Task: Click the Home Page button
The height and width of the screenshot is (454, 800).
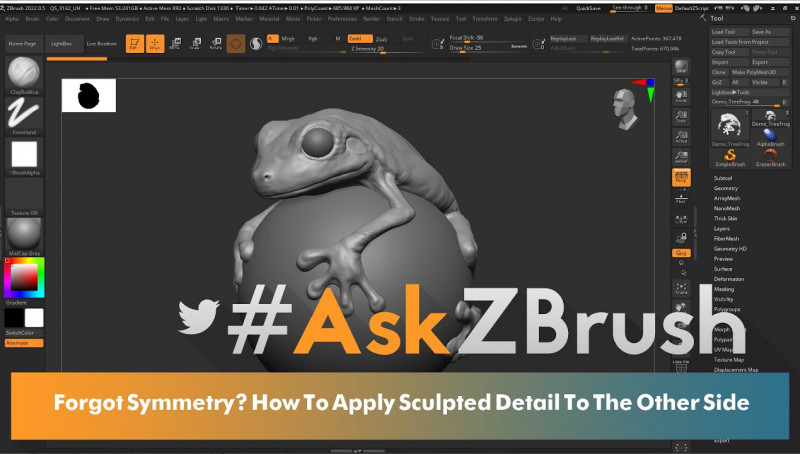Action: [x=22, y=44]
